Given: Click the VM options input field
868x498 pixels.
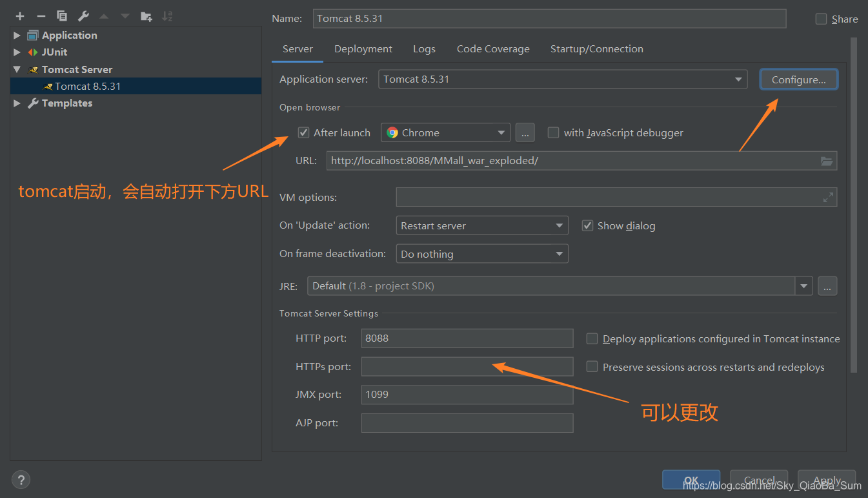Looking at the screenshot, I should [x=616, y=198].
